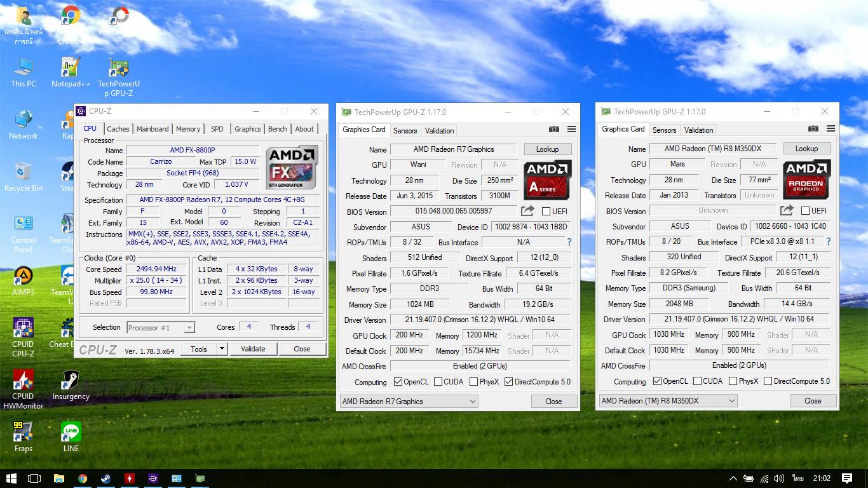Image resolution: width=868 pixels, height=488 pixels.
Task: Click the Bus Interface question mark in the Radeon R7 GPU-Z window
Action: point(569,242)
